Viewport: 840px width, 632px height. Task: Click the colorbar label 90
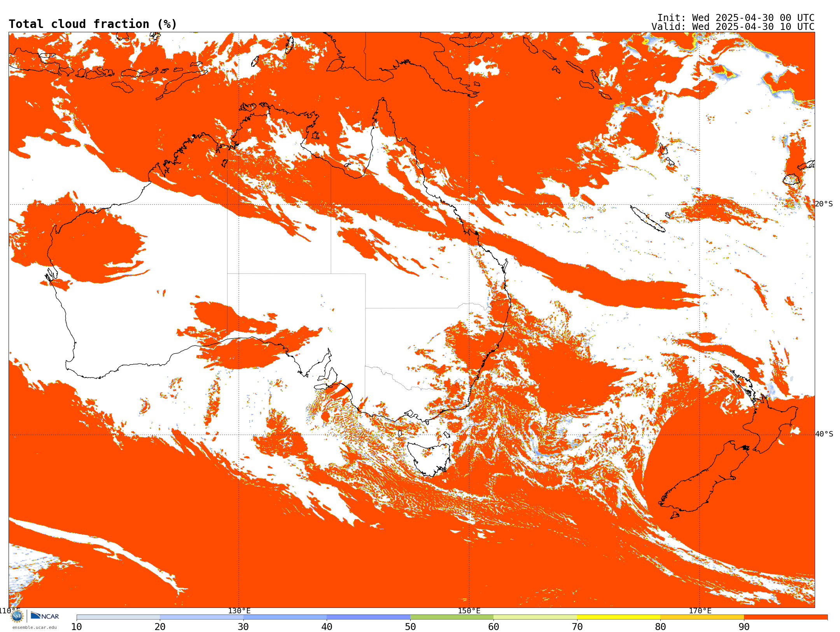pos(744,627)
